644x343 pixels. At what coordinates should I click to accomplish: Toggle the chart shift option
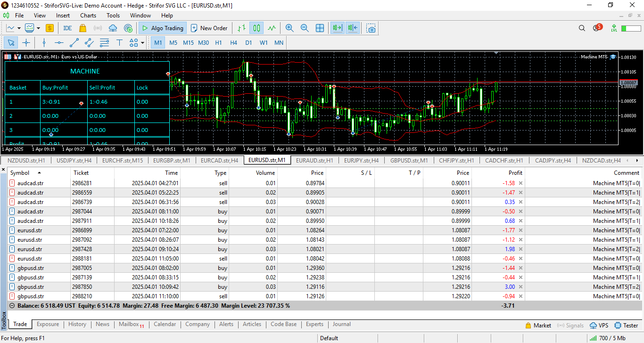(353, 28)
